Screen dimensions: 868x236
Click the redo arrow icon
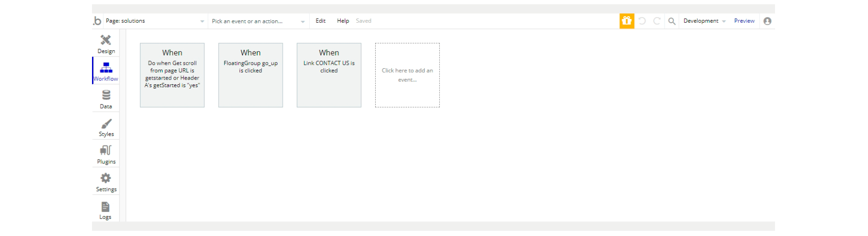coord(657,21)
